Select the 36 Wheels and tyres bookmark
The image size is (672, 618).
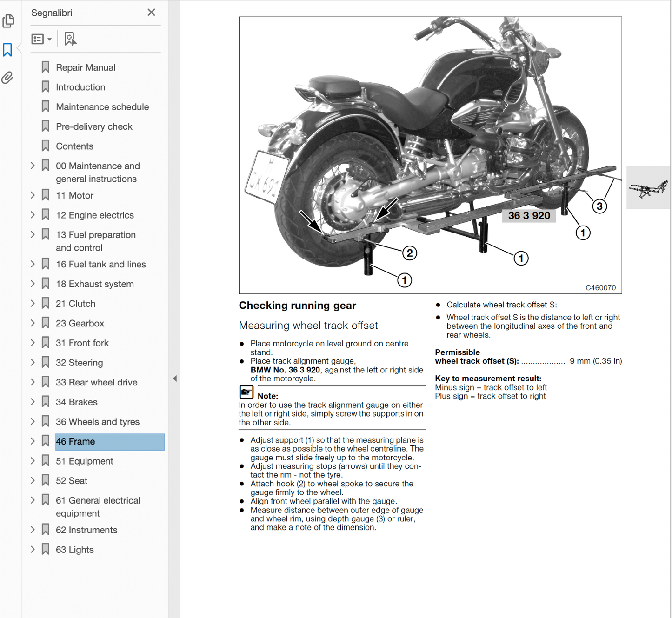click(98, 422)
